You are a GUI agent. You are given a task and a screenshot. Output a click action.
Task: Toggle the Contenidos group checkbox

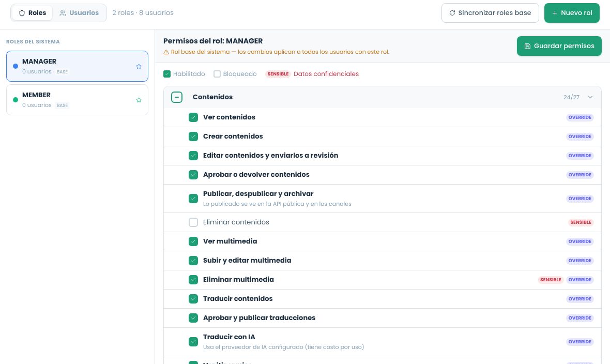tap(177, 97)
